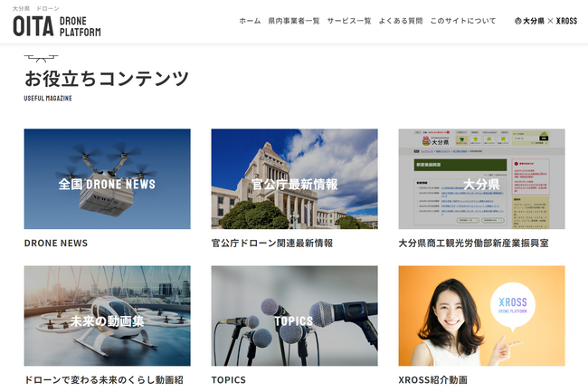This screenshot has height=392, width=588.
Task: Open the XROSS紹介動画 caption link
Action: pyautogui.click(x=436, y=380)
